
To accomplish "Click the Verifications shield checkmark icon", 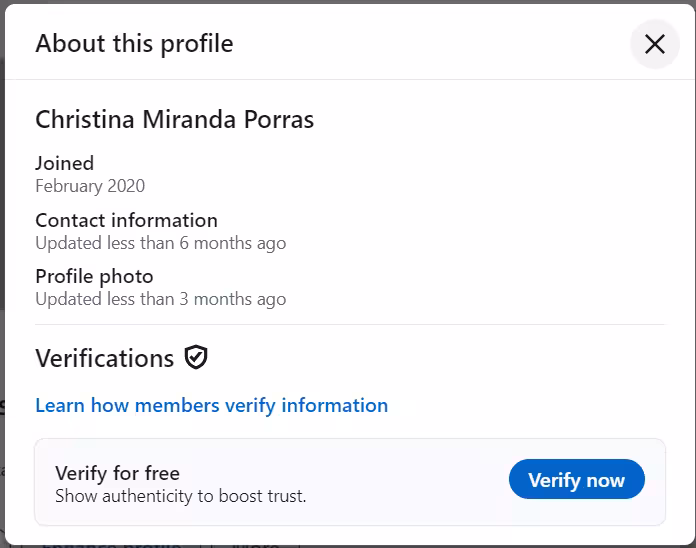I will 196,358.
